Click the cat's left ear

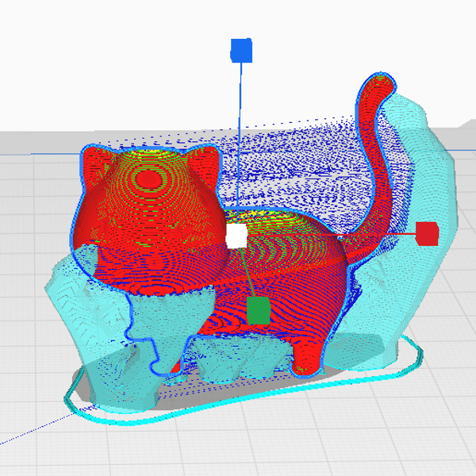point(98,162)
